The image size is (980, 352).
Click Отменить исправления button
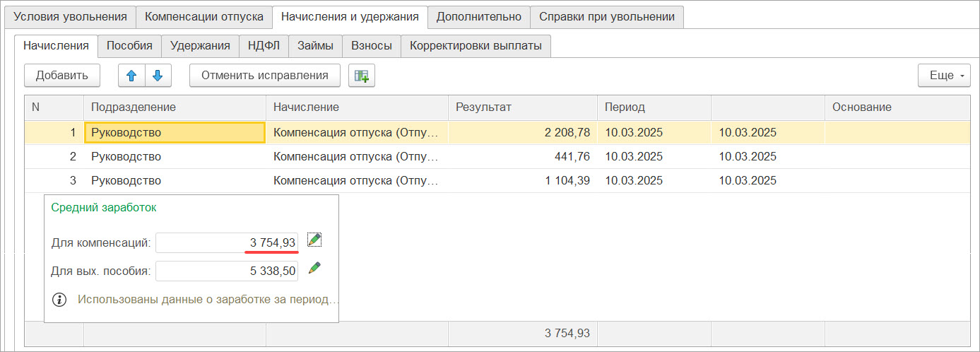264,76
